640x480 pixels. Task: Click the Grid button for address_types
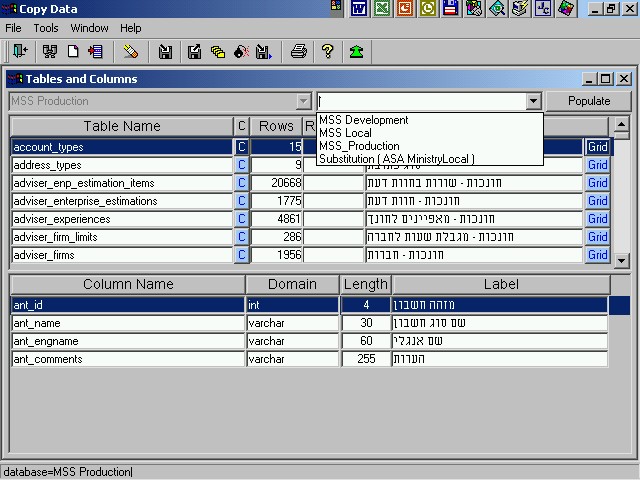[597, 165]
